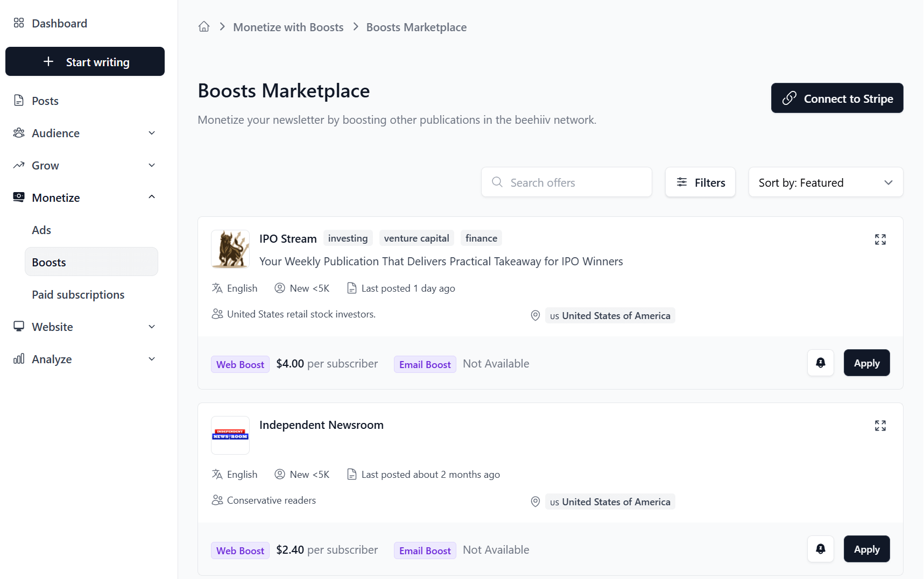
Task: Click the Connect to Stripe button
Action: (837, 98)
